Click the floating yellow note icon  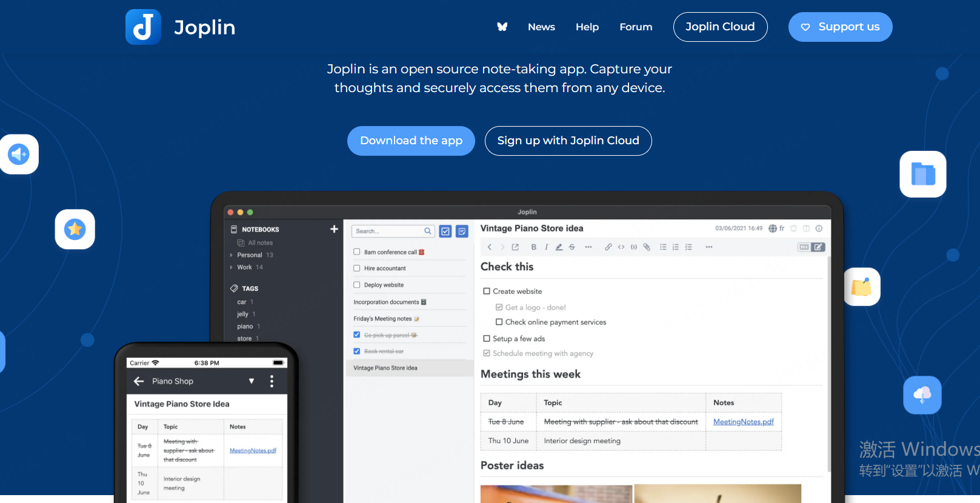coord(861,287)
